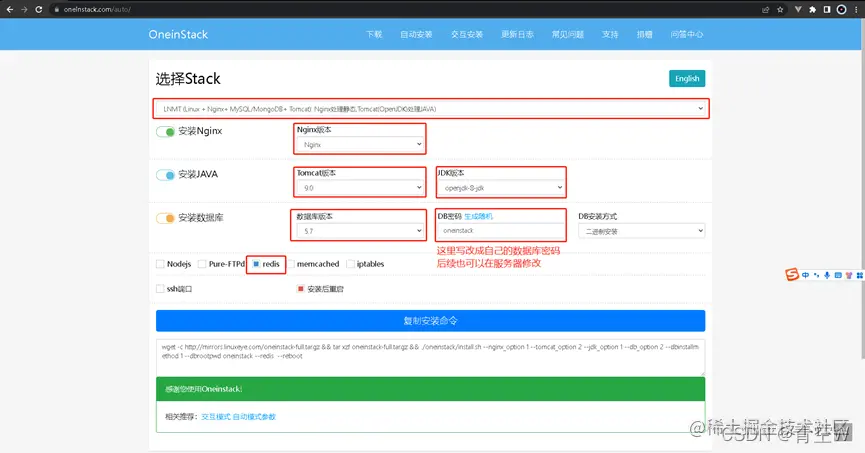
Task: Open the 捐赠 nav item
Action: [644, 34]
